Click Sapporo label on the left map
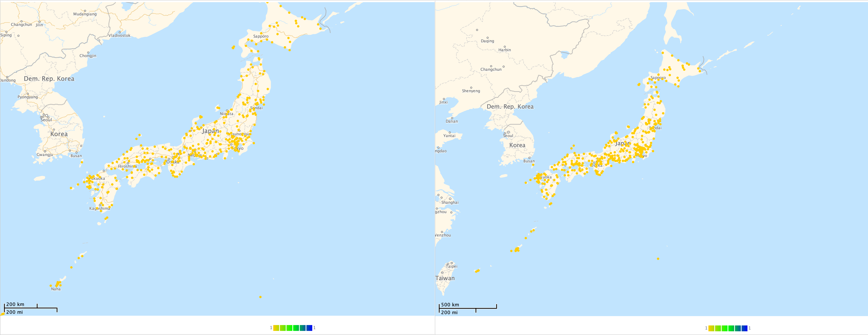This screenshot has width=868, height=335. [x=261, y=36]
